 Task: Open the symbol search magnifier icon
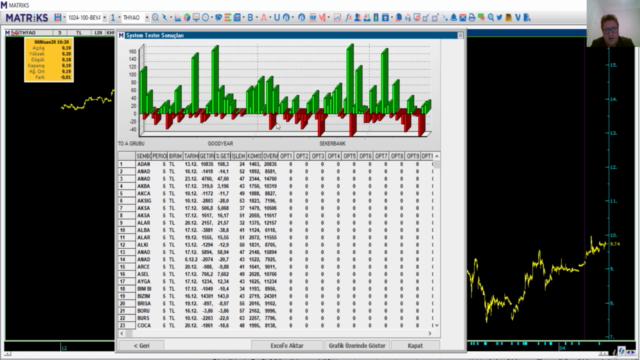click(156, 18)
